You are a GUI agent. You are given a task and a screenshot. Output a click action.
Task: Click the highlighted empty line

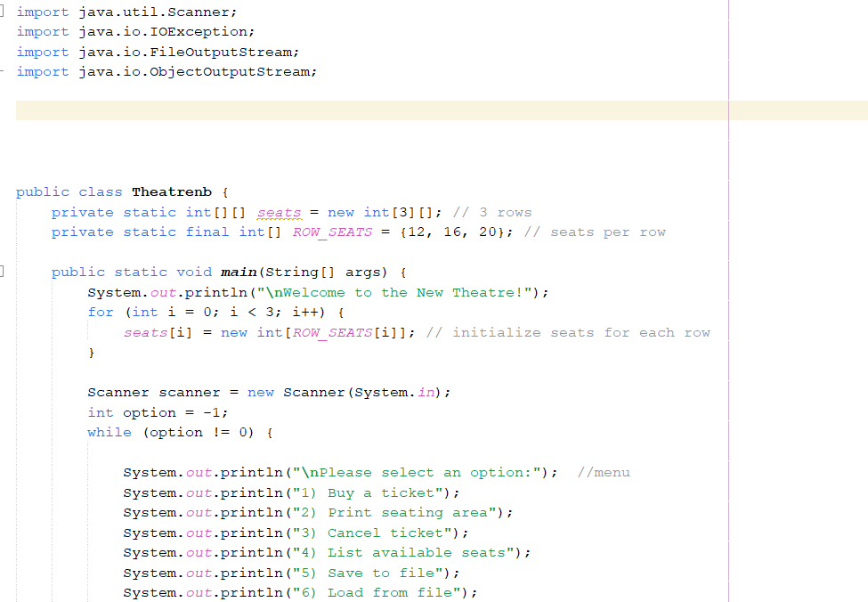[x=356, y=110]
